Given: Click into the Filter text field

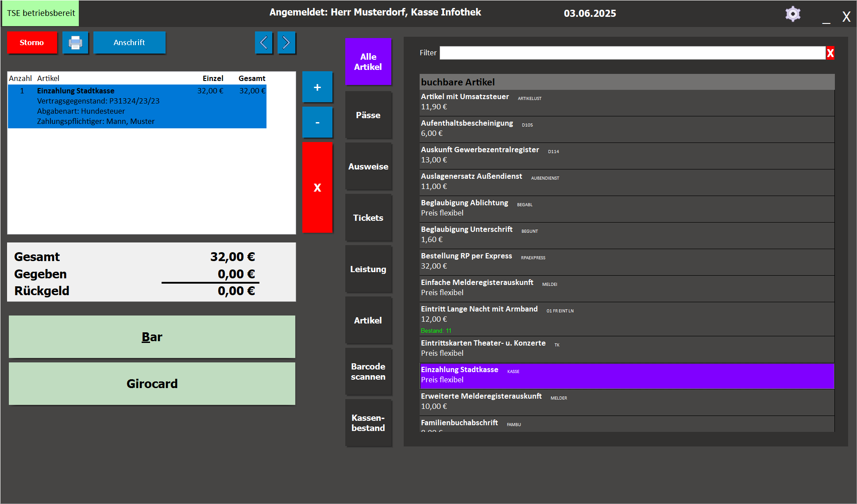Looking at the screenshot, I should (632, 53).
